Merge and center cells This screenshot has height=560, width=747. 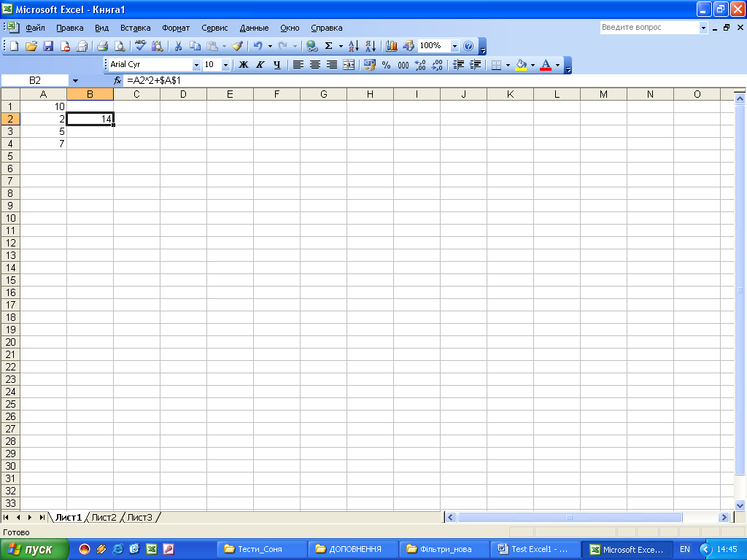(349, 65)
